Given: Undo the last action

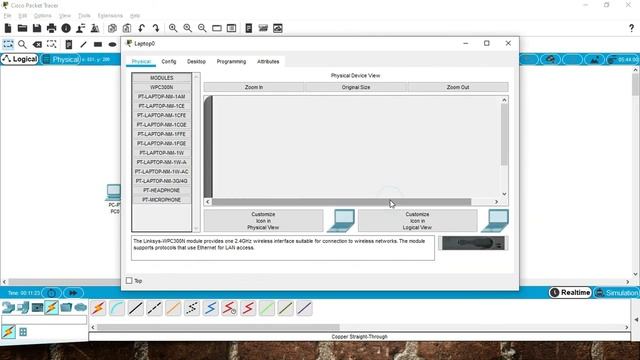Looking at the screenshot, I should 141,28.
